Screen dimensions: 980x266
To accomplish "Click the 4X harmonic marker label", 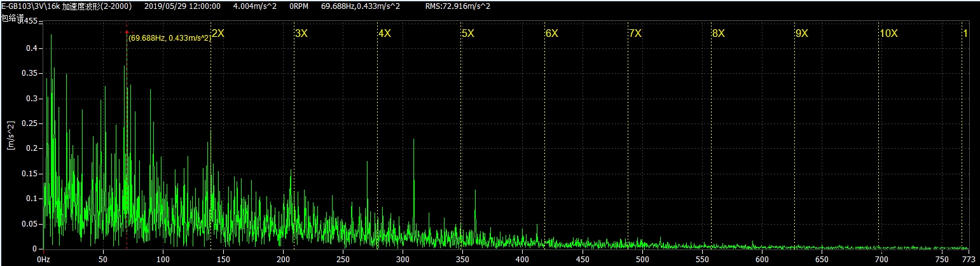I will pyautogui.click(x=385, y=33).
